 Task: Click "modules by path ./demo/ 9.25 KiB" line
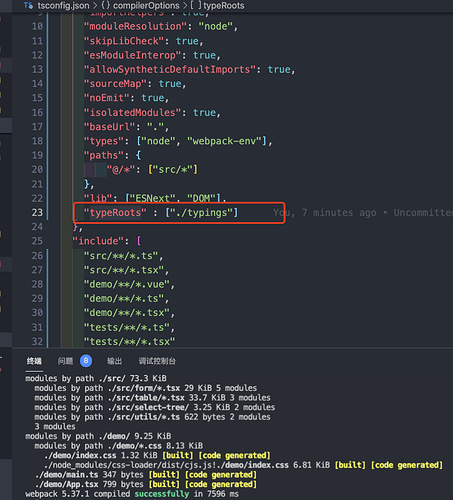pos(98,436)
